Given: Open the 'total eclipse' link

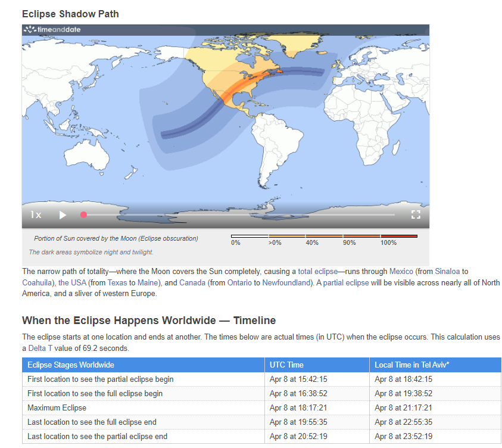Looking at the screenshot, I should point(317,272).
